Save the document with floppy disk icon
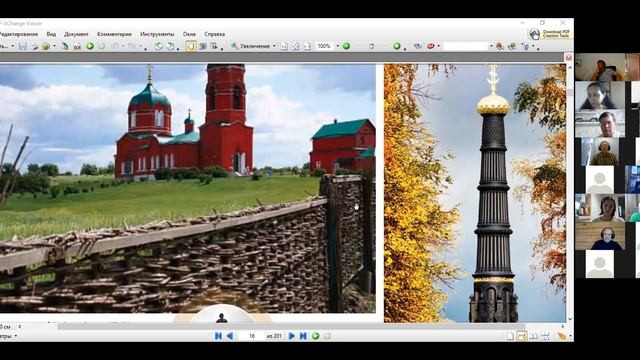 click(x=22, y=46)
